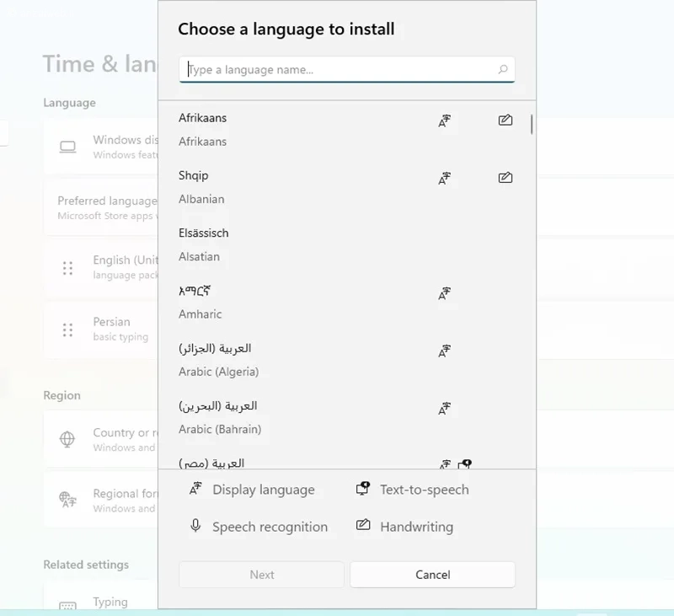Select Shqip (Albanian) language entry
Screen dimensions: 674x616
coord(346,187)
